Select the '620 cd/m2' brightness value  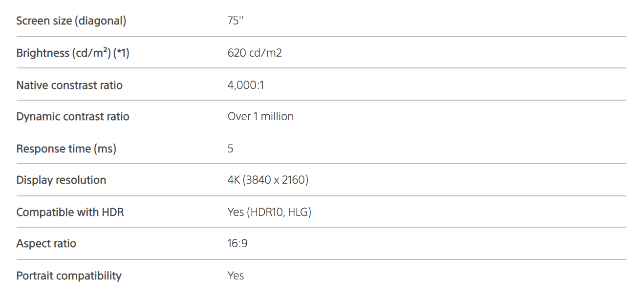[x=255, y=53]
